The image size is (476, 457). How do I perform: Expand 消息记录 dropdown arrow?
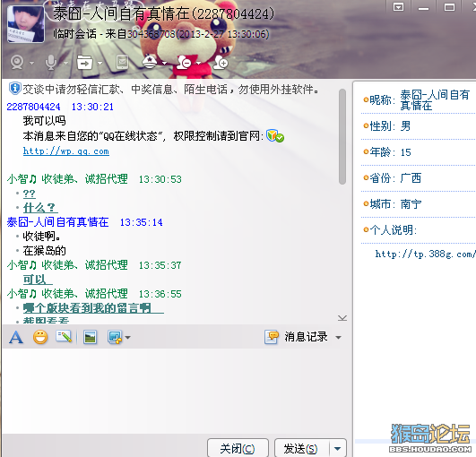tap(338, 338)
